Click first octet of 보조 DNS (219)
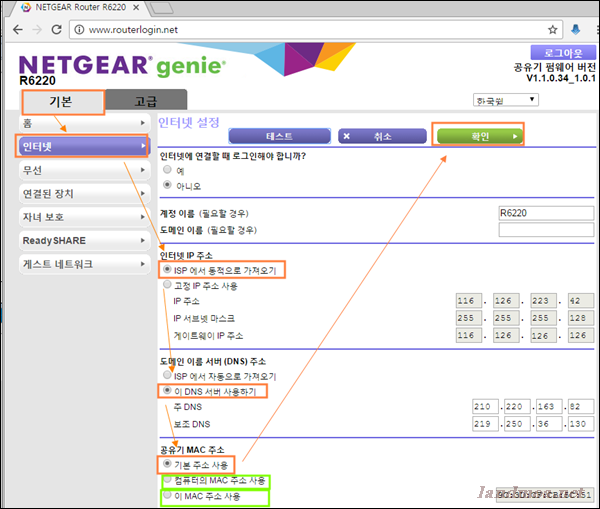The image size is (600, 509). (x=485, y=424)
